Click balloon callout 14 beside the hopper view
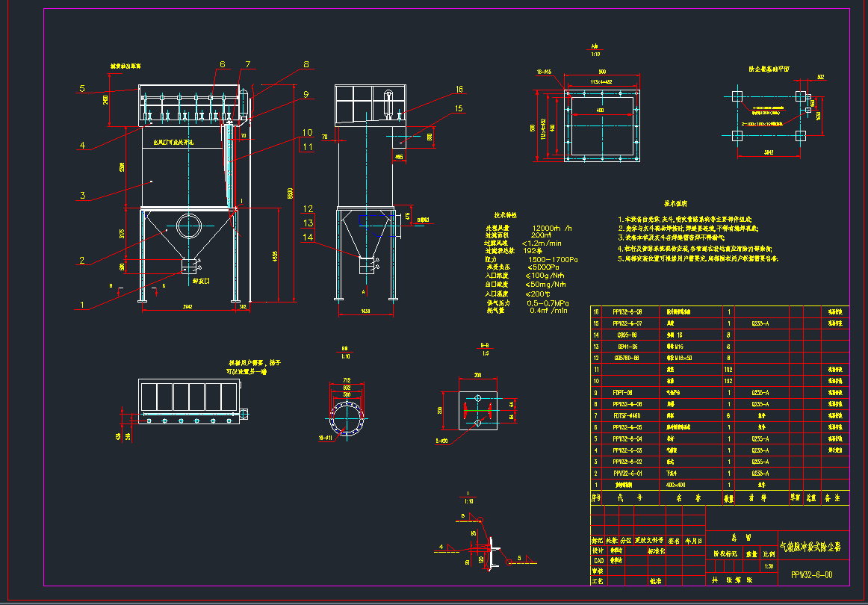Viewport: 868px width, 605px height. [309, 238]
